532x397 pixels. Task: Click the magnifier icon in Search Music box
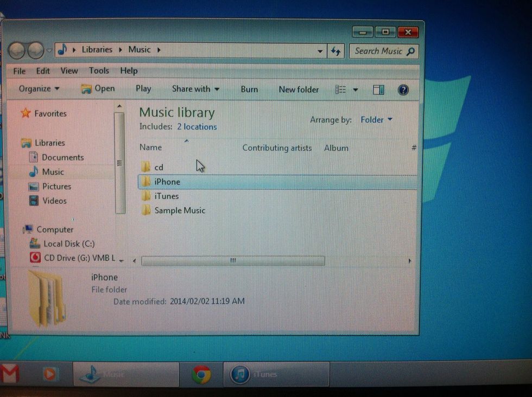tap(410, 52)
